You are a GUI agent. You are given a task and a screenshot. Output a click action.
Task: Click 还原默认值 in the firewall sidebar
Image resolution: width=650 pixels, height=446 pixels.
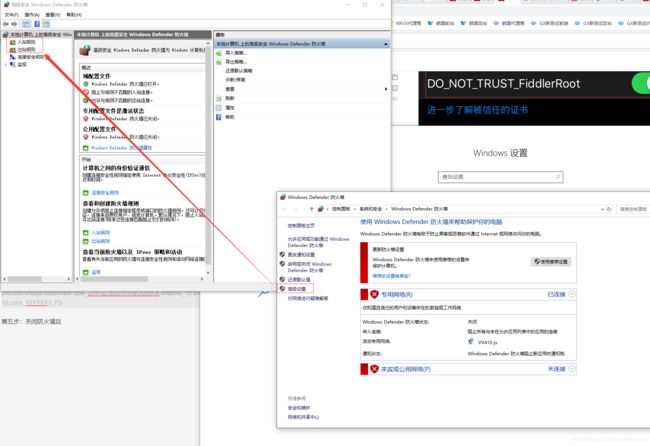(299, 279)
